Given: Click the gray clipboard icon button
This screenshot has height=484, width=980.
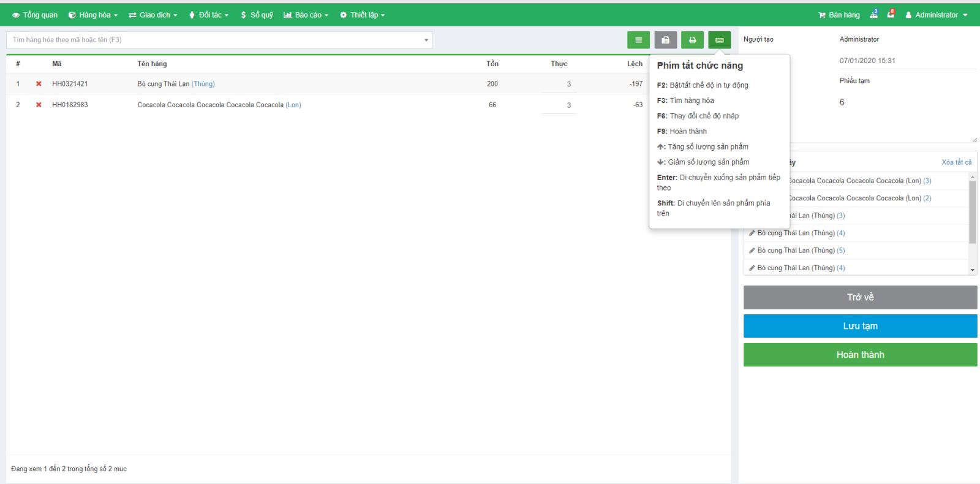Looking at the screenshot, I should coord(665,40).
